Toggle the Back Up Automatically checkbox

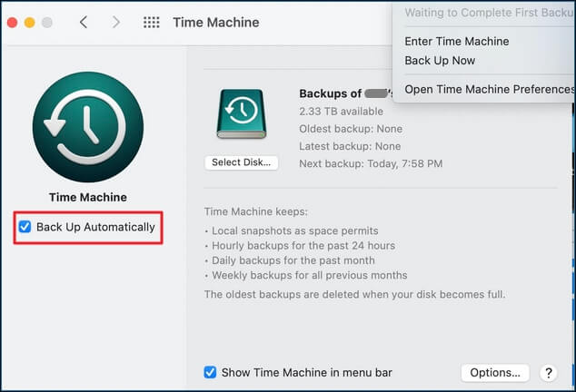point(25,227)
